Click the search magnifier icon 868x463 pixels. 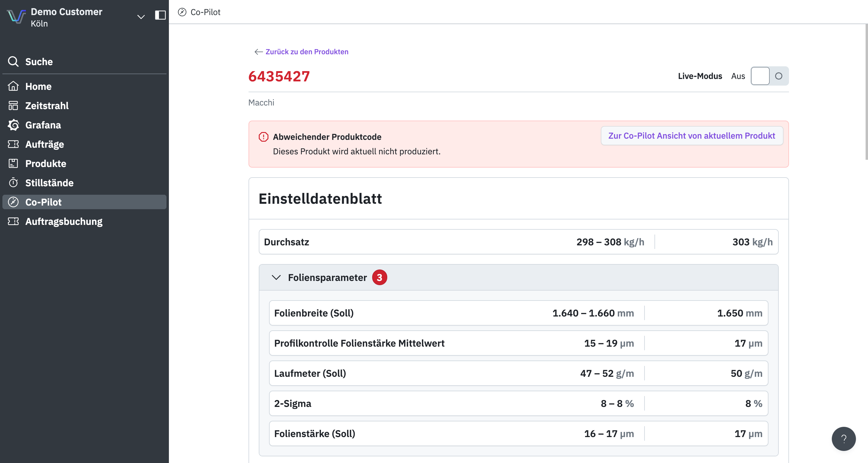point(13,61)
